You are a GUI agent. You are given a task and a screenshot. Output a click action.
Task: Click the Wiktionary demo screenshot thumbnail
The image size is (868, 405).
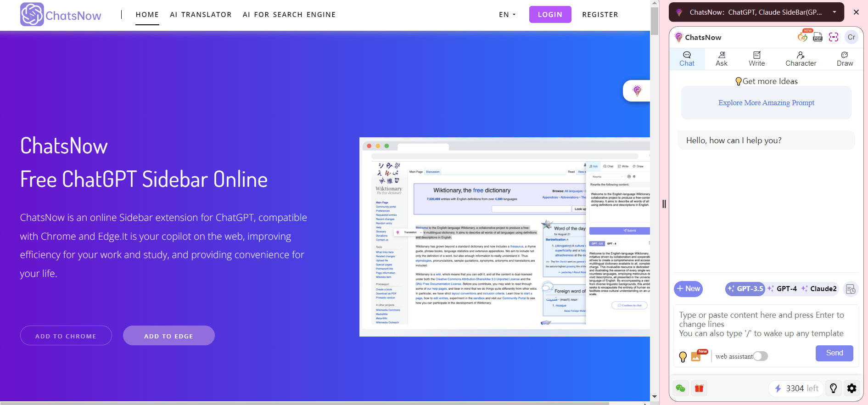tap(504, 237)
